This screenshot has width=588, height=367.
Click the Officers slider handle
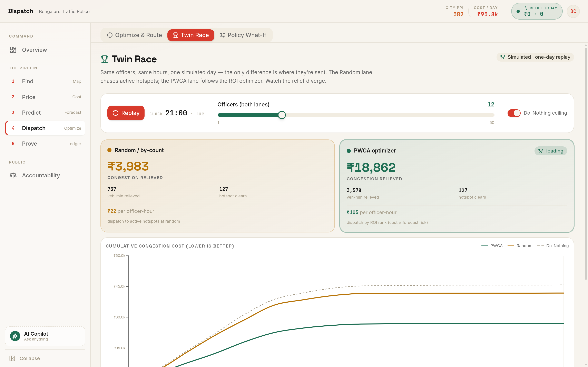tap(282, 115)
